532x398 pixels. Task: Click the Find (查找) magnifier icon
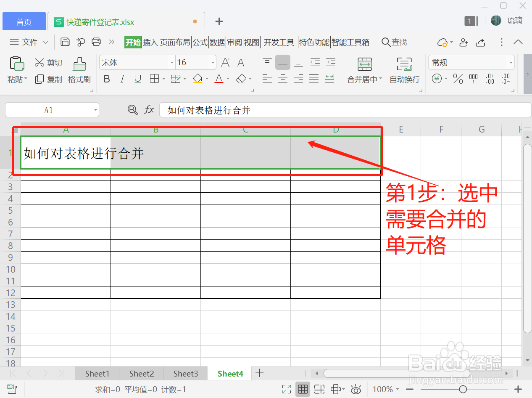pyautogui.click(x=385, y=42)
